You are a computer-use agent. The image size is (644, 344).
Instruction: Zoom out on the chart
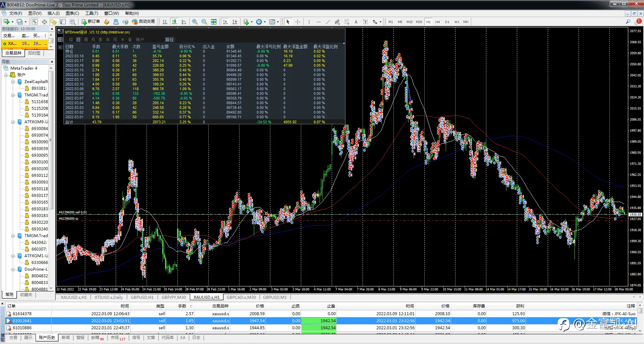pos(204,22)
